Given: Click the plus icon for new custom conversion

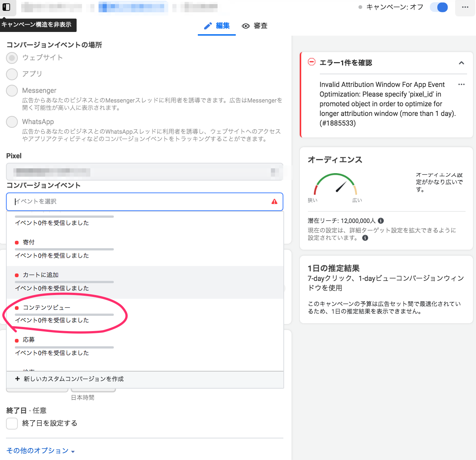Looking at the screenshot, I should pos(17,379).
